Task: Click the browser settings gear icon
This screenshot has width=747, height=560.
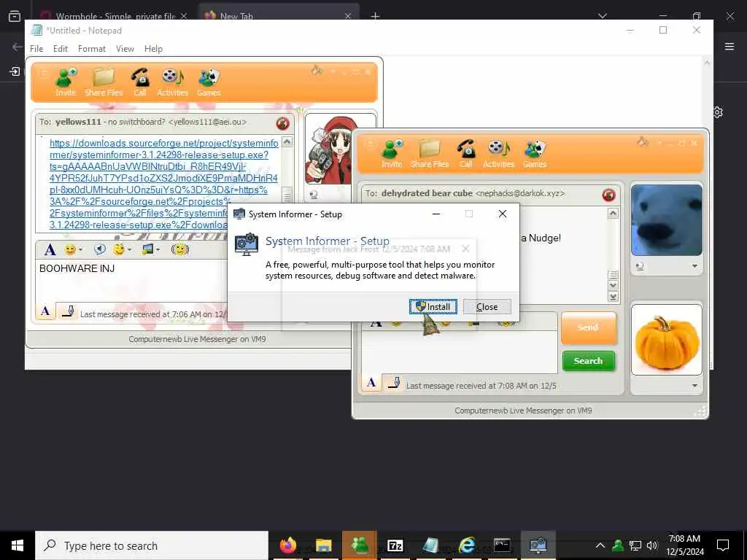Action: [x=718, y=112]
